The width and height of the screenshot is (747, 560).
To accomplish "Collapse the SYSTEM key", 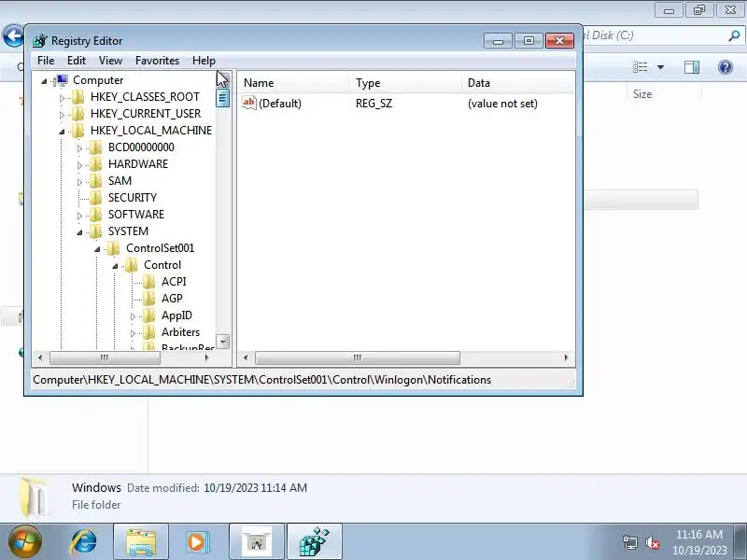I will (x=79, y=232).
